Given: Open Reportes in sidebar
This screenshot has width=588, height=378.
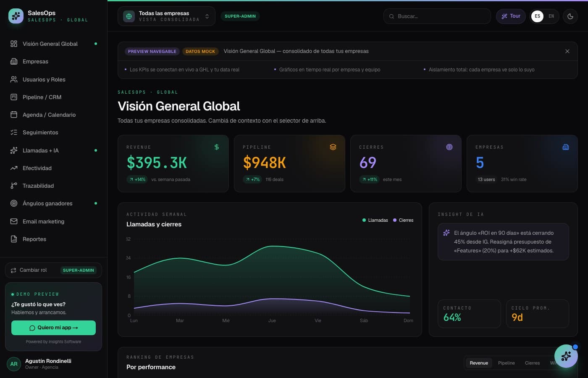Looking at the screenshot, I should pyautogui.click(x=53, y=239).
